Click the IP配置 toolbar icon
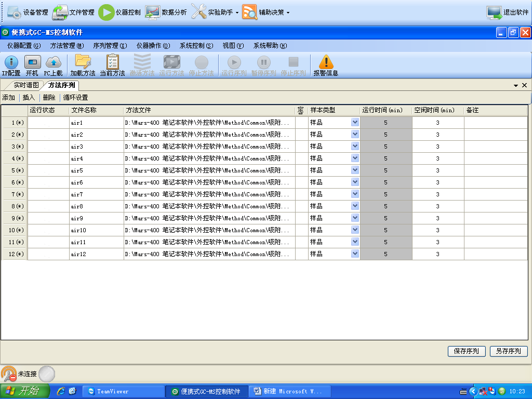Viewport: 532px width, 399px height. [x=11, y=63]
